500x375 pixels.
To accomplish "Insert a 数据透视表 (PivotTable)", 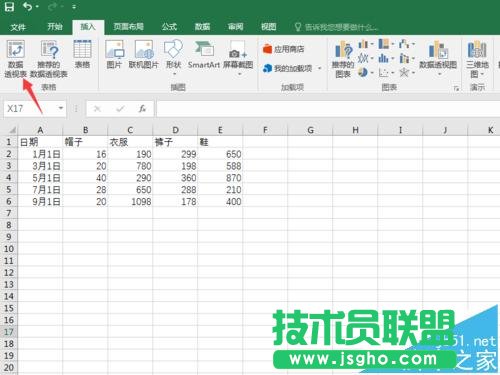I will click(x=15, y=59).
